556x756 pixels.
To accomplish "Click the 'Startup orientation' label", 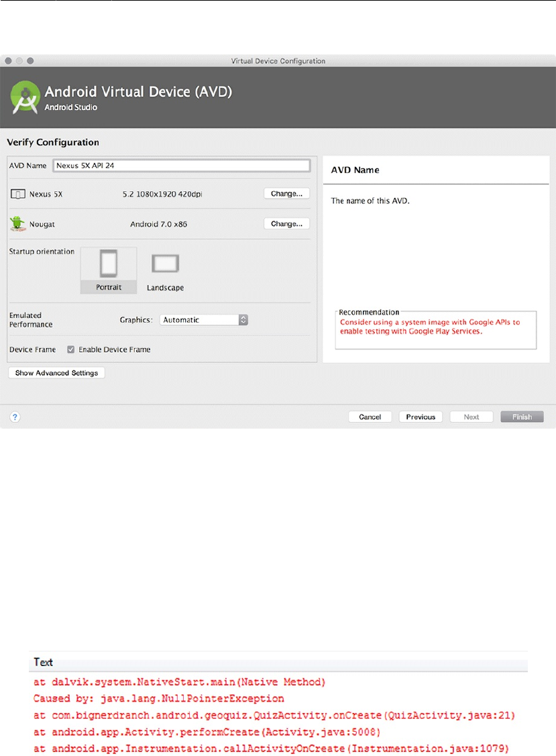I will 42,252.
